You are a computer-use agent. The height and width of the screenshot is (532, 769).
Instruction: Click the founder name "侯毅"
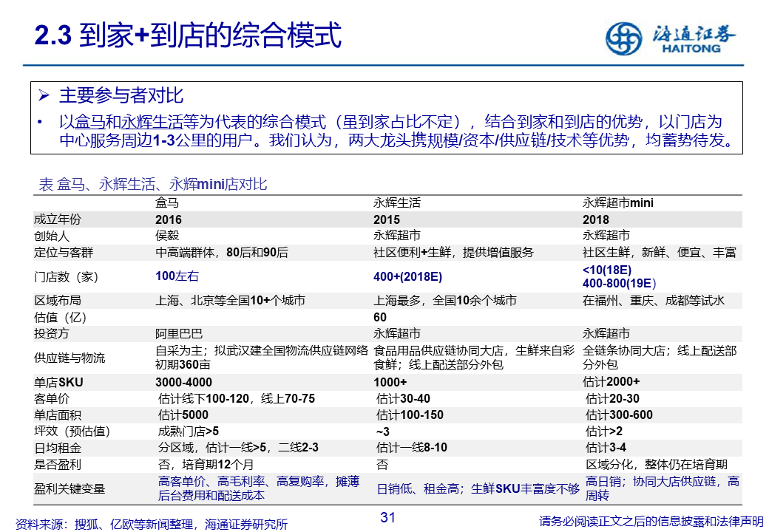[167, 236]
